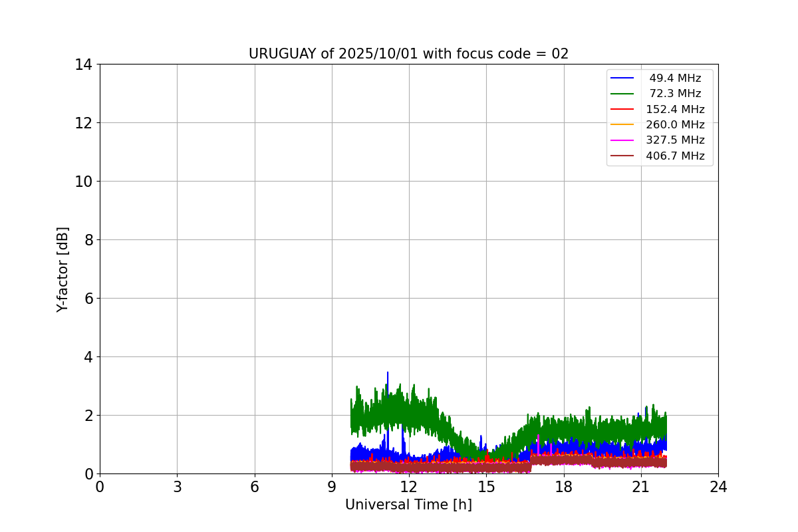Select the 49.4 MHz legend label

click(675, 78)
